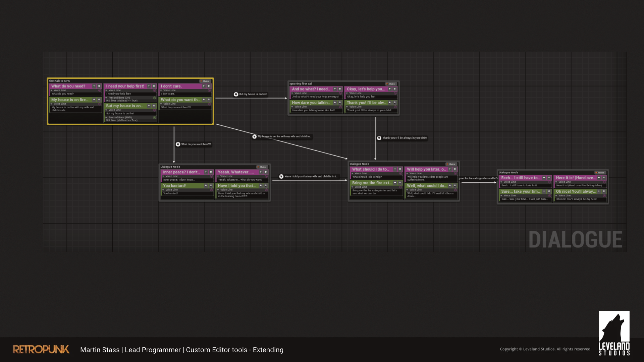The height and width of the screenshot is (362, 644).
Task: Click plus icon on 'What do you need?' line
Action: pos(94,86)
